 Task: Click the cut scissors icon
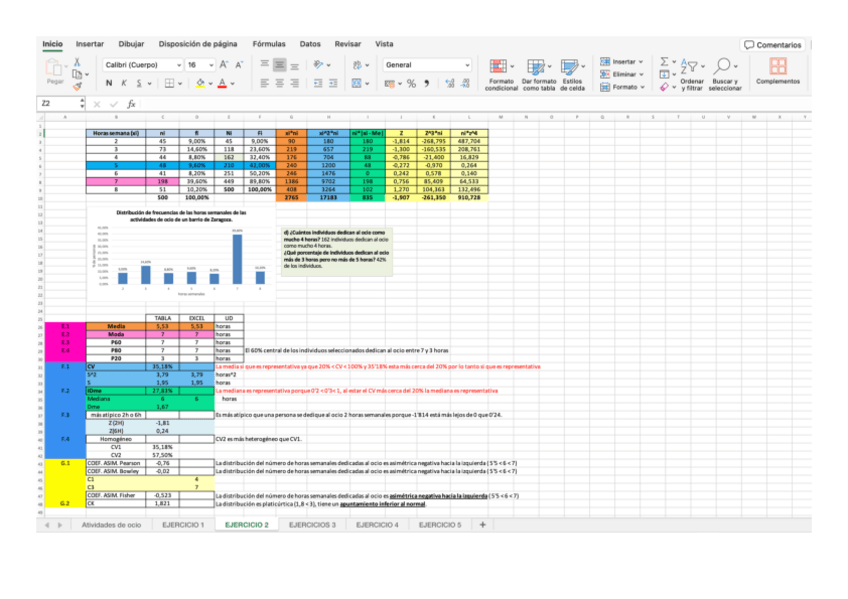pos(77,62)
